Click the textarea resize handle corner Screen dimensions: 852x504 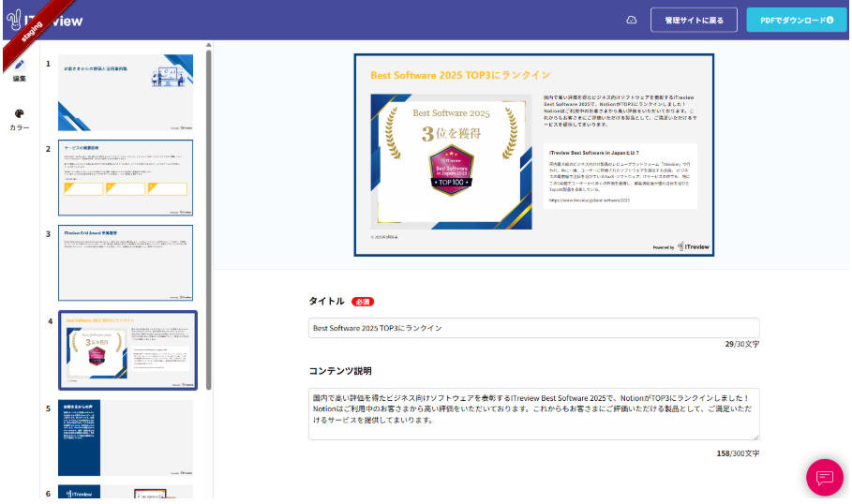(755, 437)
